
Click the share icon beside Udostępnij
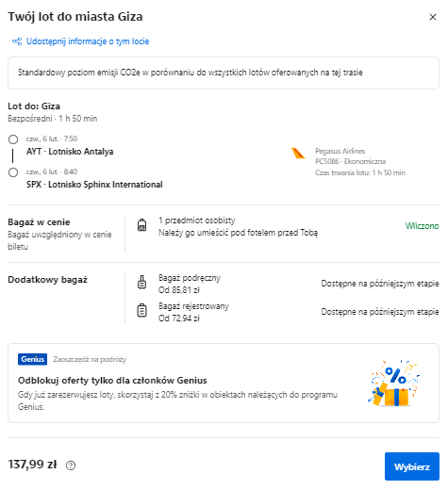click(x=17, y=41)
